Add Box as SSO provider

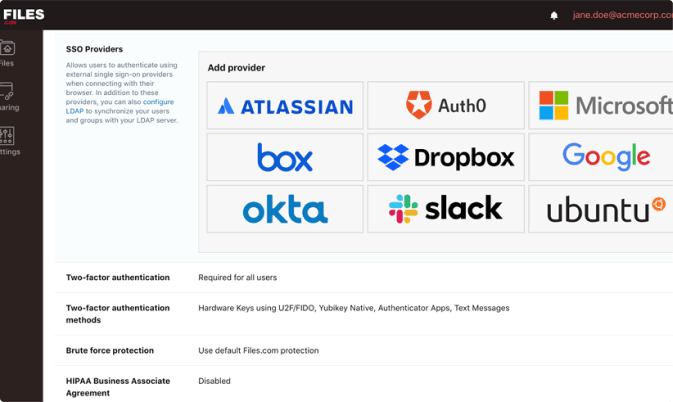[x=285, y=157]
